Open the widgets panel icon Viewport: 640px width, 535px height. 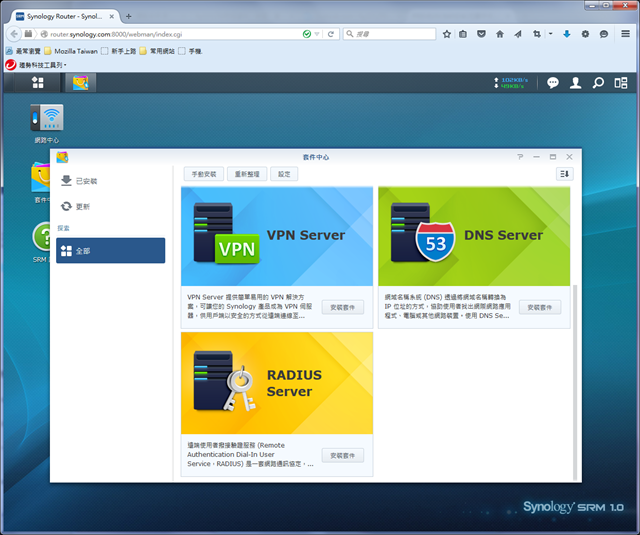[x=621, y=83]
